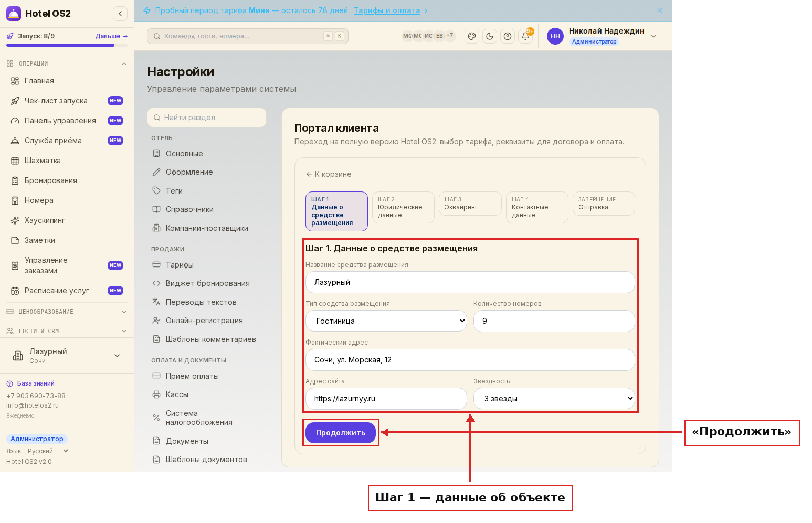Click the Продолжить button

341,433
